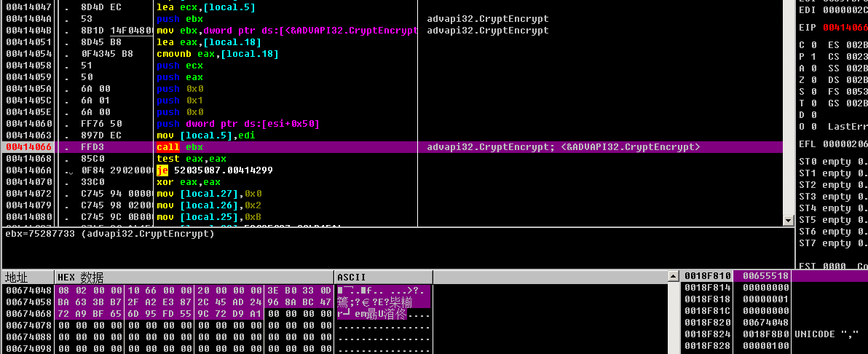Select the xor eax,eax instruction
Screen dimensions: 868x354
(188, 182)
